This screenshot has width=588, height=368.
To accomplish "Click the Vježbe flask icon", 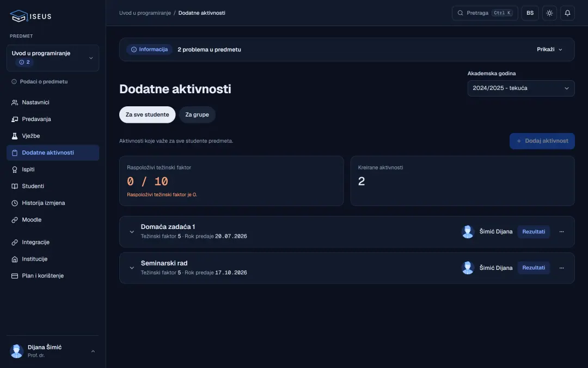I will [15, 136].
